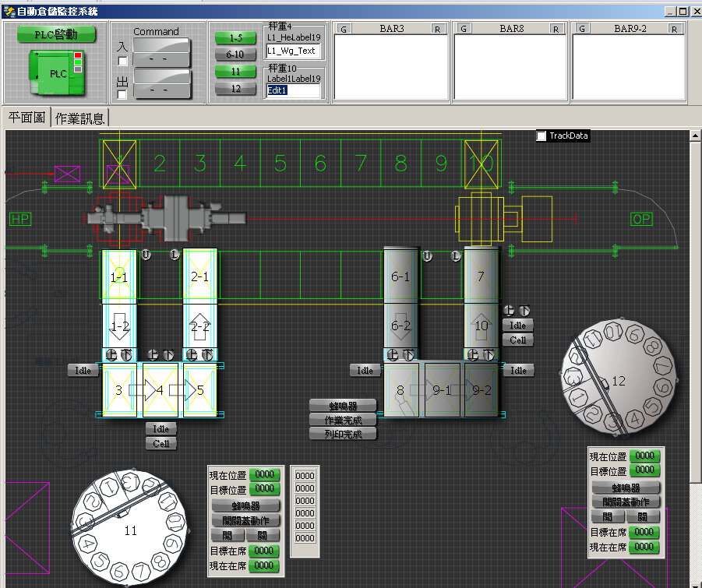Click the down-arrow conveyor cell 6-2

400,326
